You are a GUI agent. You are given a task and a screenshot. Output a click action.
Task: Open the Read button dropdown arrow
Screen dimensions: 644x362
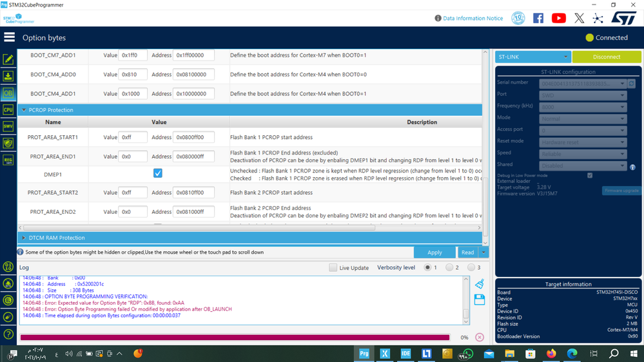pos(483,252)
